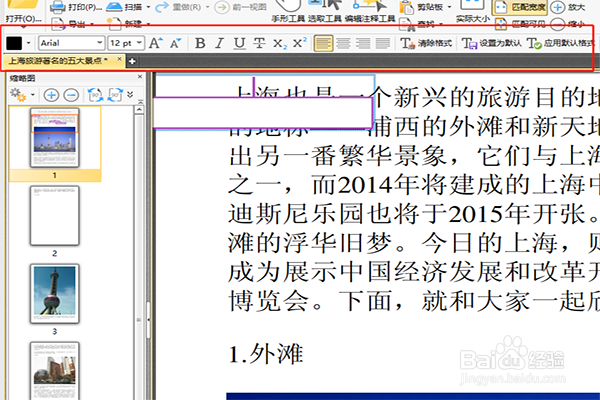Click 实际大小 actual size button

[x=473, y=11]
